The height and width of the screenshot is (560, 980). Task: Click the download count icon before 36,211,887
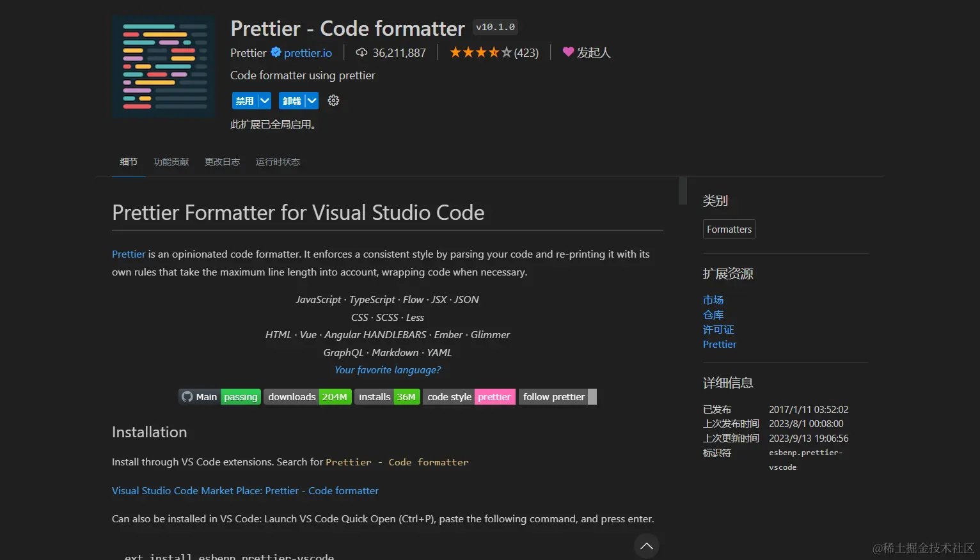point(362,52)
